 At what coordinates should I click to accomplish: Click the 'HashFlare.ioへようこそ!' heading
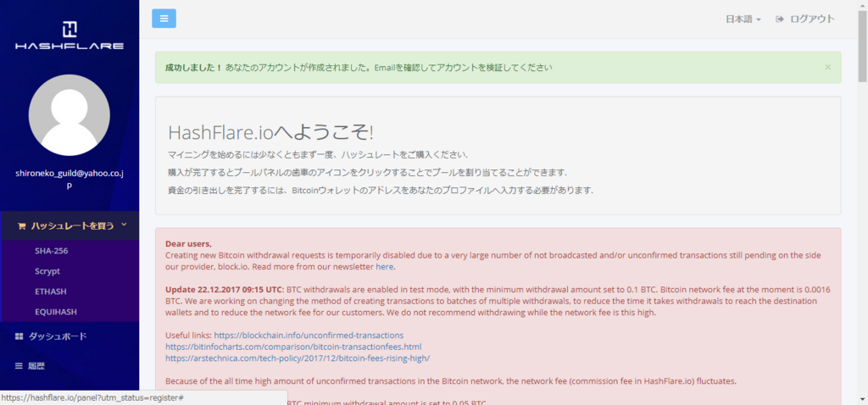pyautogui.click(x=270, y=132)
